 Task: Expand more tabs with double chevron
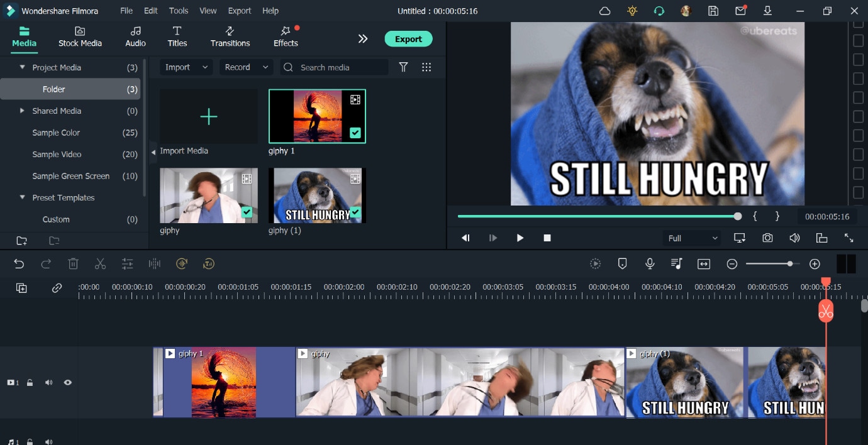coord(363,39)
